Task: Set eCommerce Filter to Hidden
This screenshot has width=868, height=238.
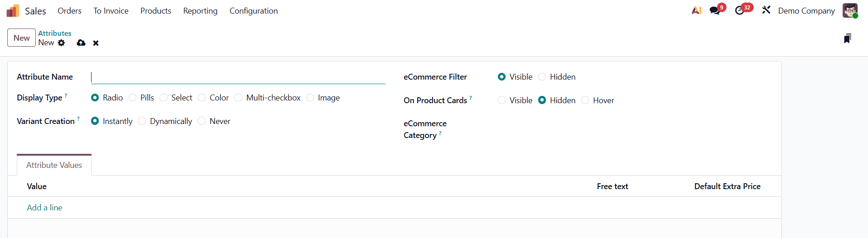Action: tap(542, 77)
